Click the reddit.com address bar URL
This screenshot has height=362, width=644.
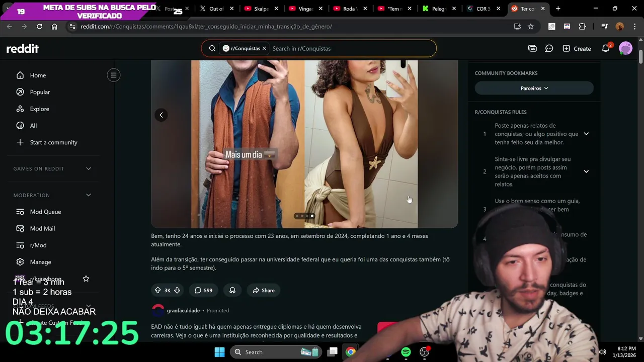click(206, 27)
